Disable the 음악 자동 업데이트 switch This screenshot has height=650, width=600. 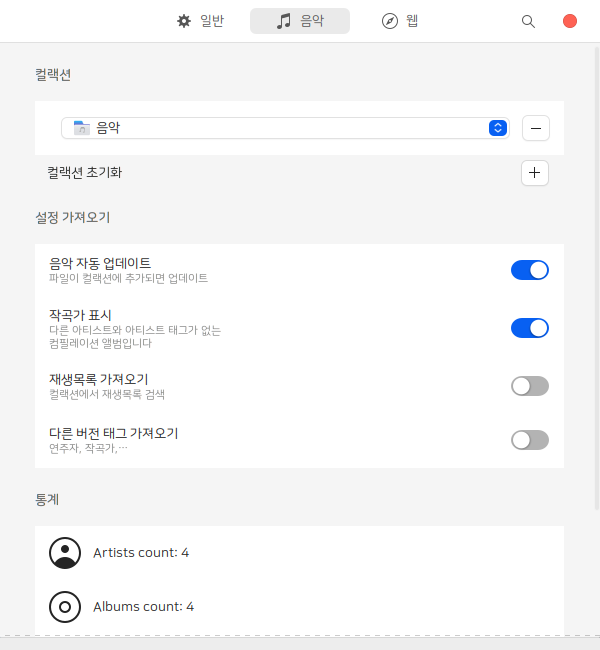click(x=529, y=270)
